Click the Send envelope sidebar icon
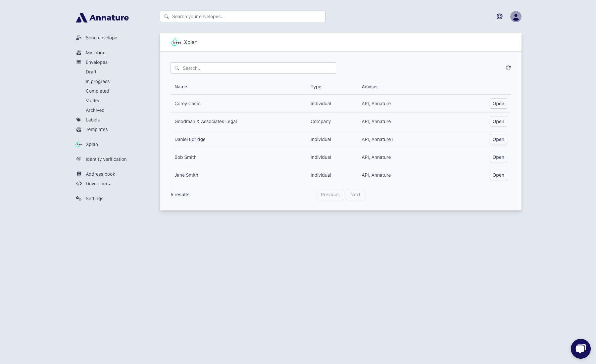596x364 pixels. tap(79, 38)
